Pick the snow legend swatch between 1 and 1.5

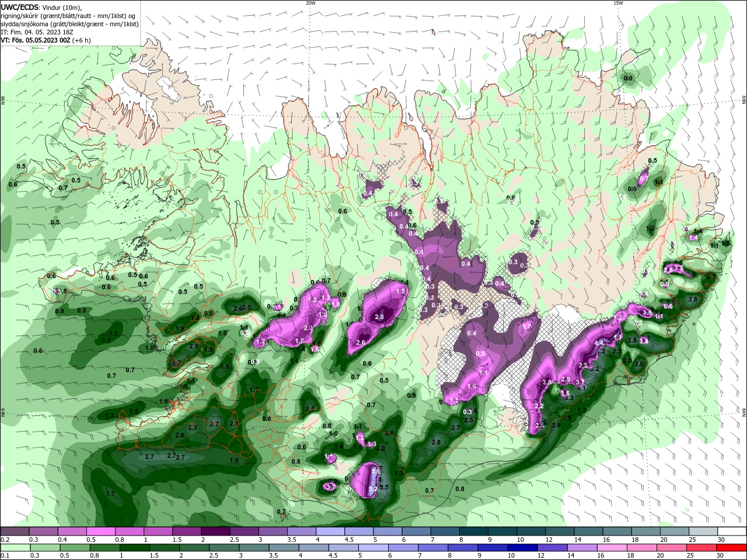(x=158, y=531)
